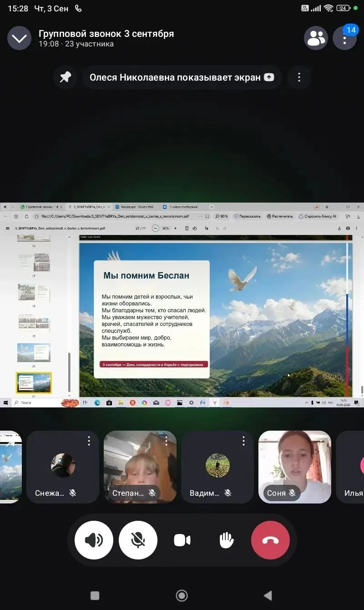Turn on the camera button

[182, 540]
